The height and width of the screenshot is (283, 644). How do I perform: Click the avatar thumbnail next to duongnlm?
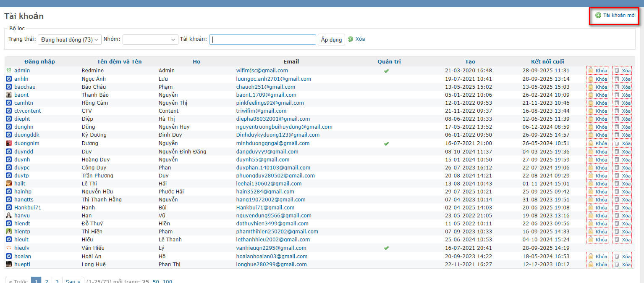(9, 143)
